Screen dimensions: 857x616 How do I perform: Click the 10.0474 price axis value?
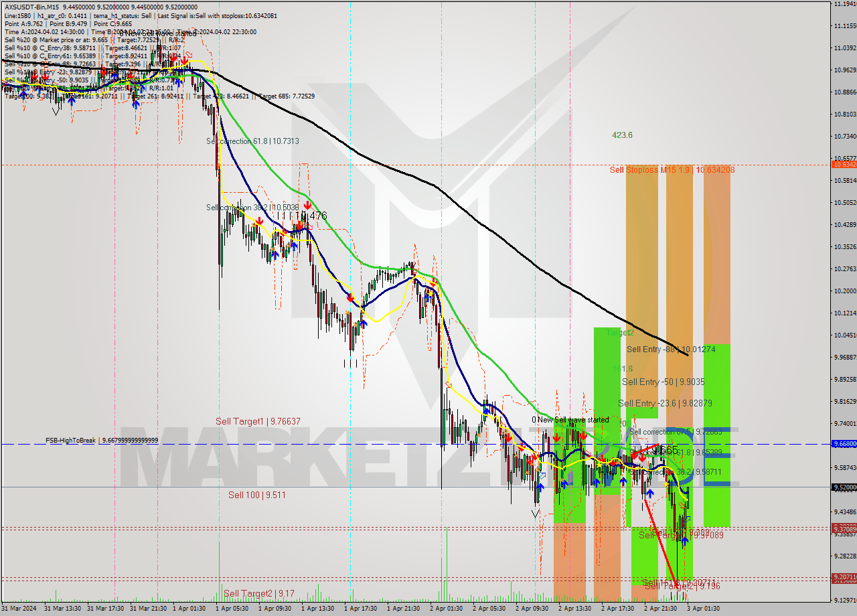[845, 335]
